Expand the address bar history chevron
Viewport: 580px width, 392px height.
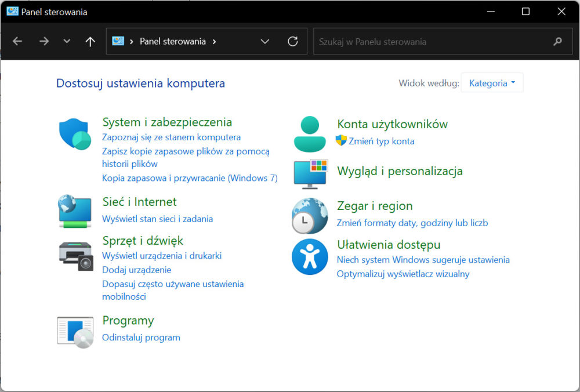[265, 41]
